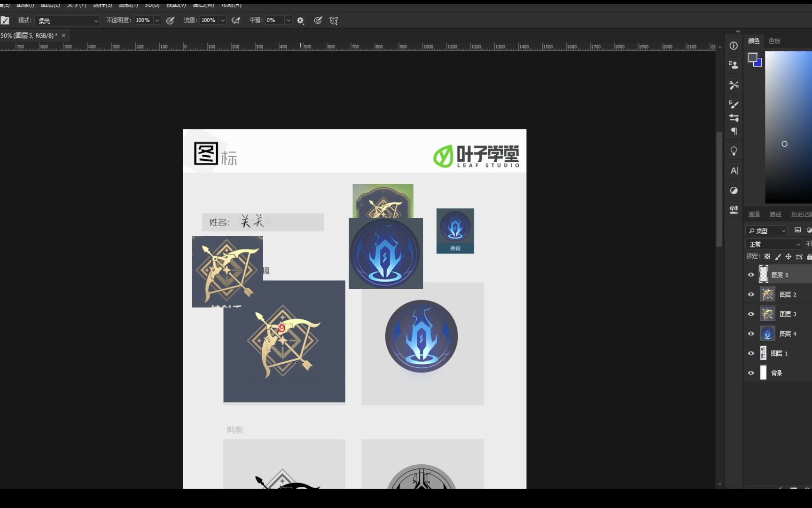812x508 pixels.
Task: Hide 图层 4 with its eye icon
Action: (751, 333)
